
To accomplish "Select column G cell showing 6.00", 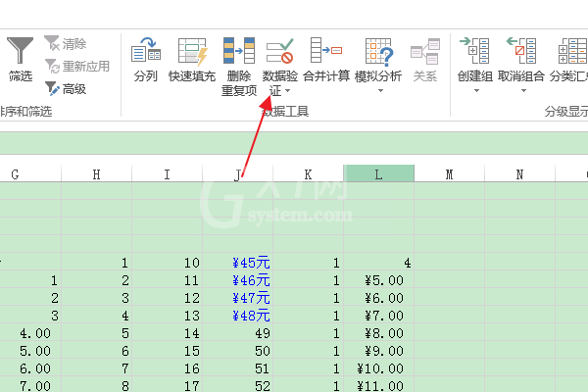I will point(30,368).
